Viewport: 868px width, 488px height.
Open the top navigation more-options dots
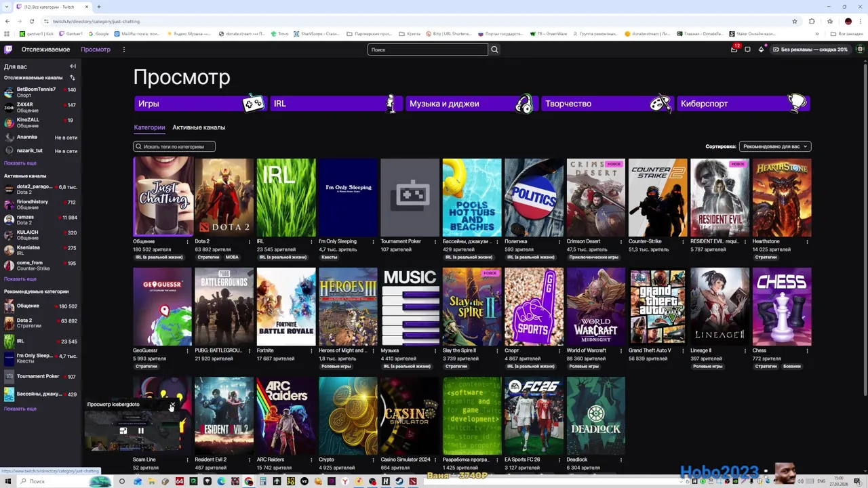pyautogui.click(x=123, y=49)
